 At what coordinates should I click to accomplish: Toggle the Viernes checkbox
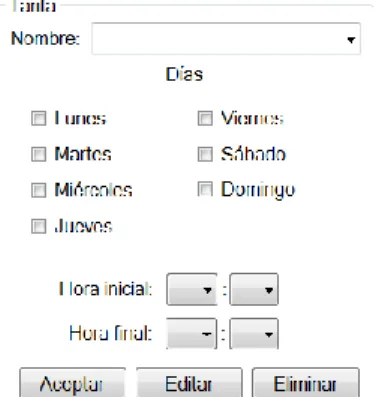pos(205,118)
